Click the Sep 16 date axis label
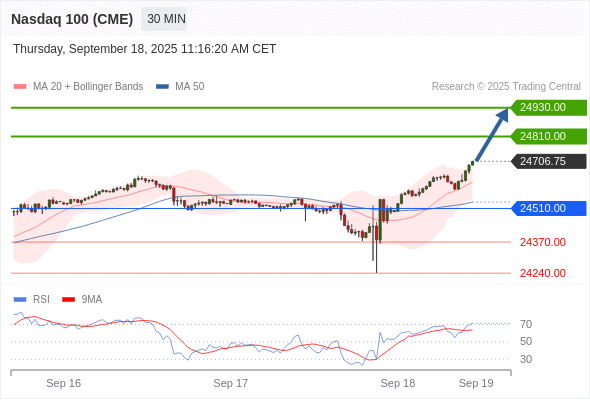 pyautogui.click(x=64, y=383)
